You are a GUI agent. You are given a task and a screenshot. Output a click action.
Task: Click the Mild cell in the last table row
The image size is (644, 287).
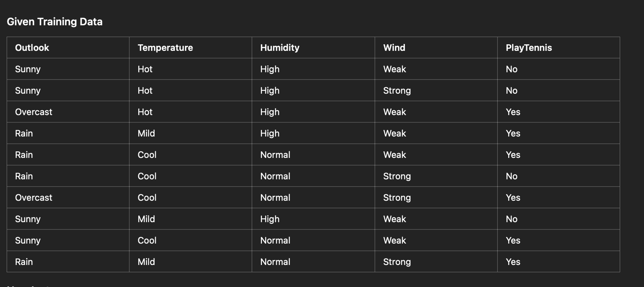coord(146,262)
